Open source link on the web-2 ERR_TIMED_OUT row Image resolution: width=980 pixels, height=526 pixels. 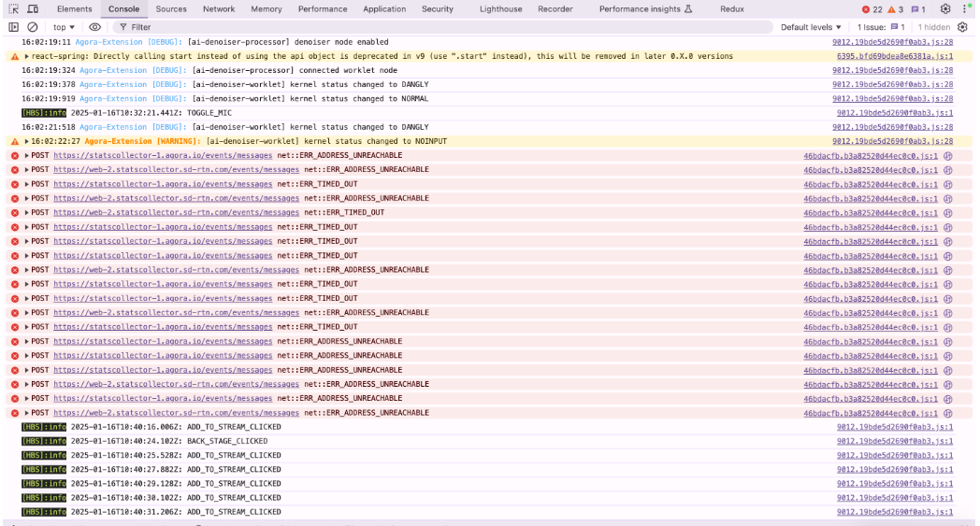tap(870, 213)
